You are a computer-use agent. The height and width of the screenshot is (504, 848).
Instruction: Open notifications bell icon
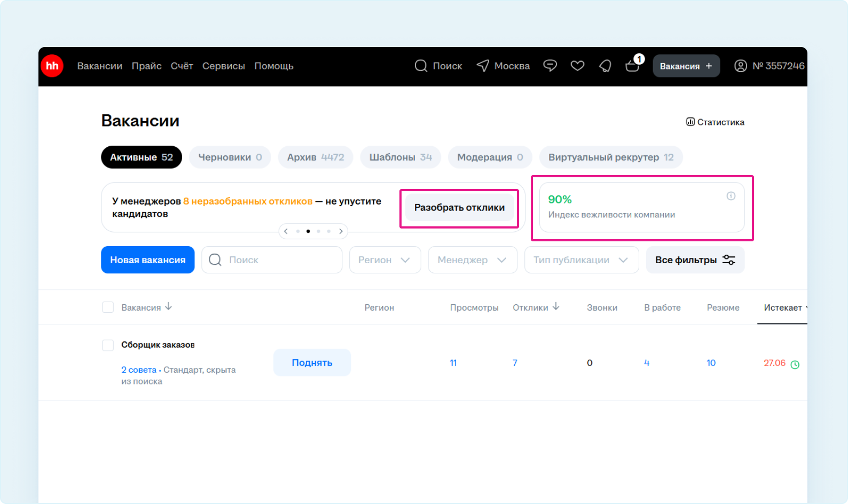(x=605, y=66)
